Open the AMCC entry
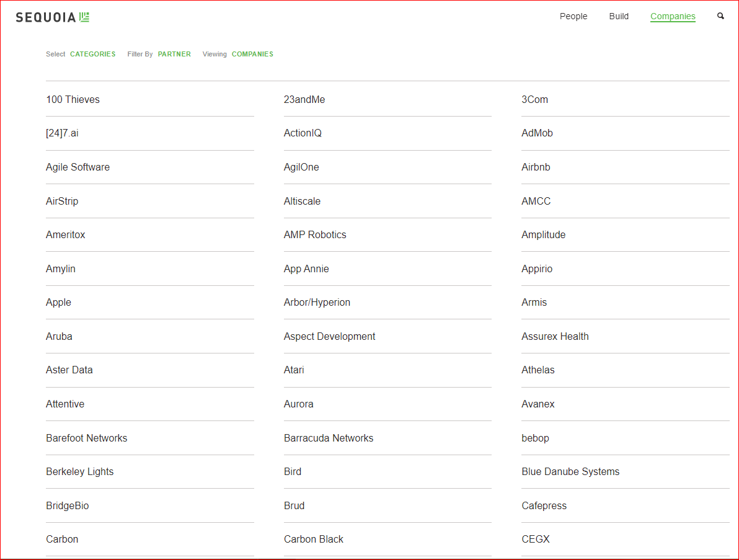The height and width of the screenshot is (560, 739). tap(536, 201)
